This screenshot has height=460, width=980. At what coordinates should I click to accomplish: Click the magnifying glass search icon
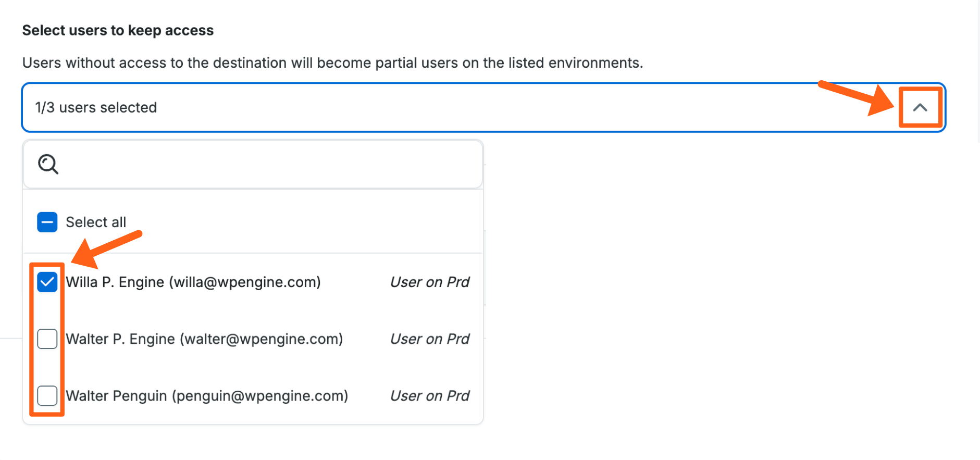(48, 164)
